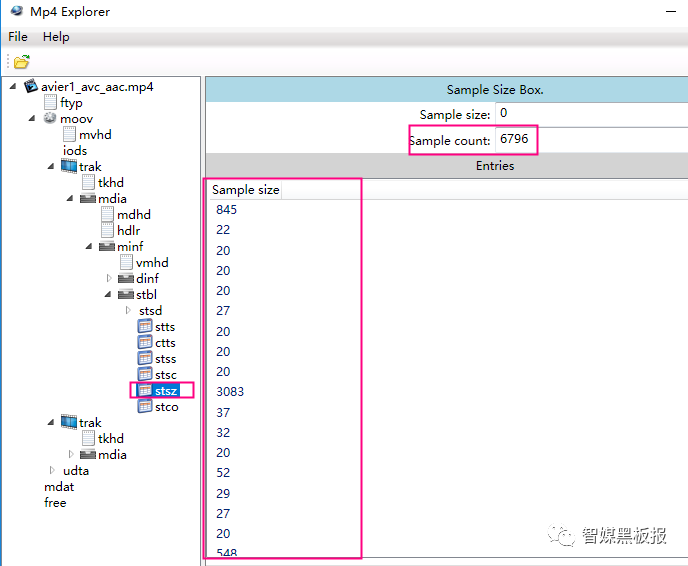Collapse the second trak node
The image size is (688, 566).
pos(51,422)
